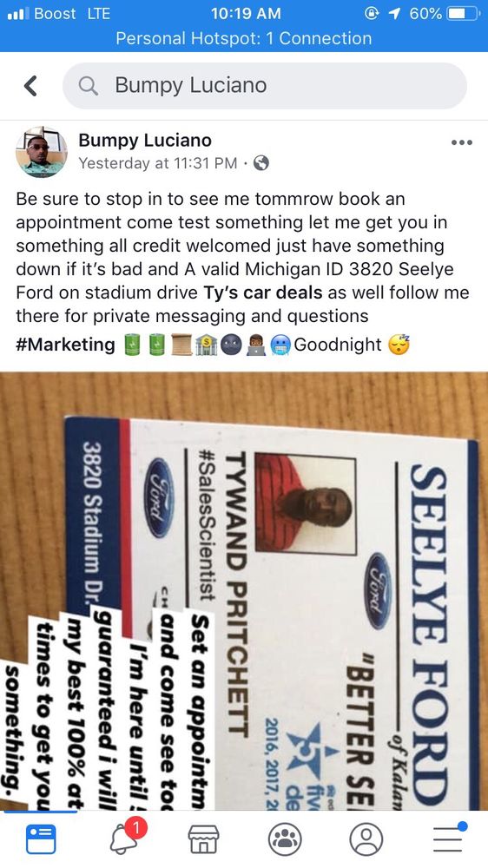The image size is (488, 868).
Task: Tap the magnifier icon in search field
Action: click(88, 86)
